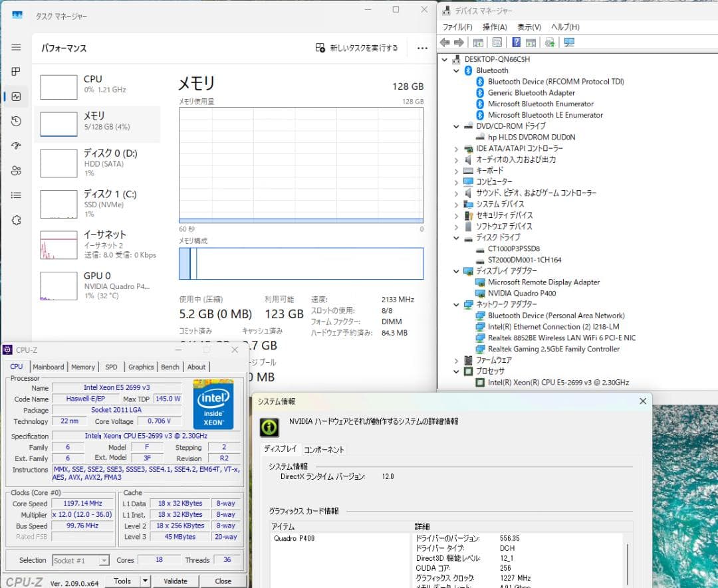Collapse the Bluetooth node in Device Manager

click(x=457, y=70)
